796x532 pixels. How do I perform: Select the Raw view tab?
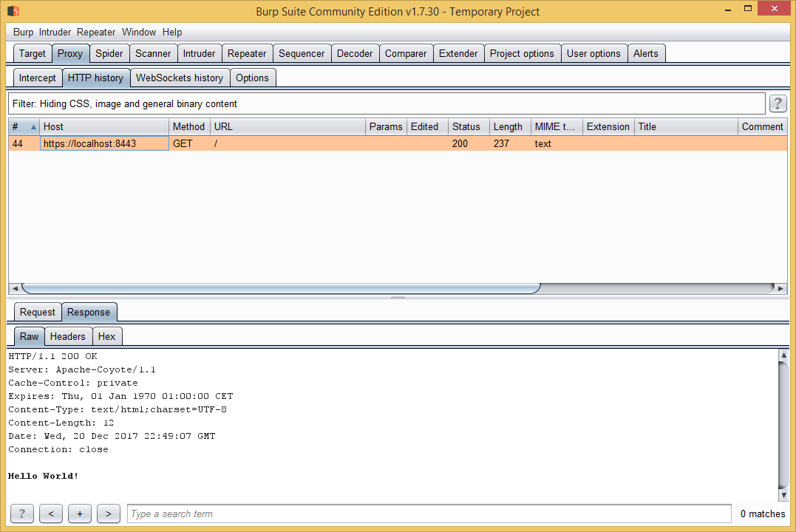coord(29,336)
